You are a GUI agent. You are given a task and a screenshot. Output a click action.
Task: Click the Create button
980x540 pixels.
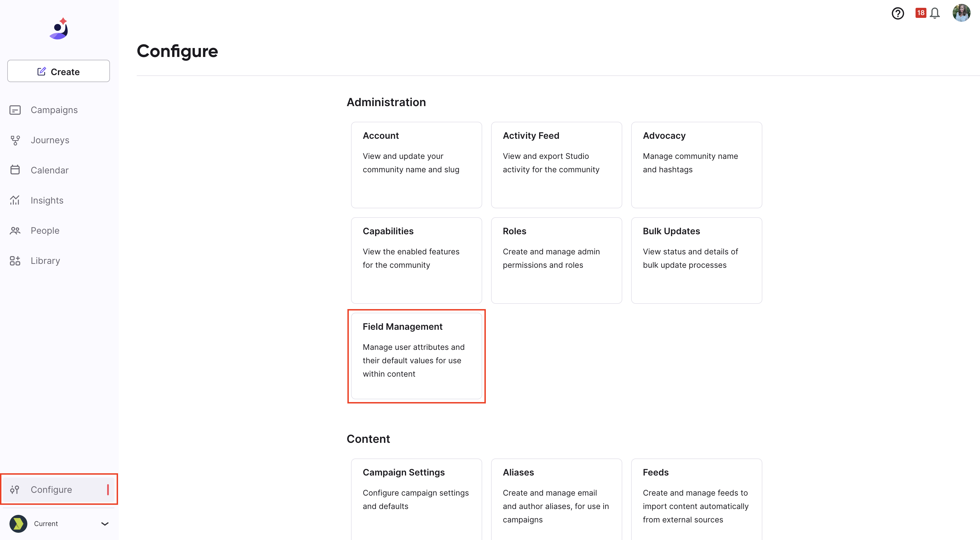[x=59, y=71]
